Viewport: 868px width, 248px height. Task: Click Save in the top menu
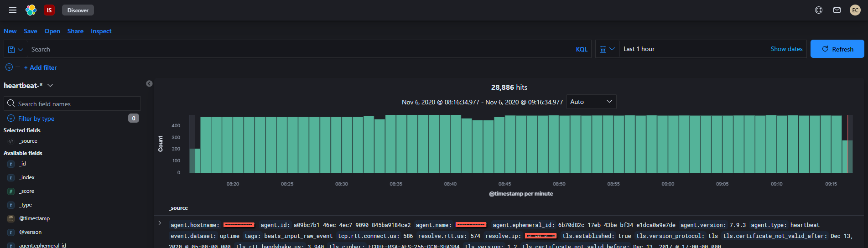click(x=31, y=31)
